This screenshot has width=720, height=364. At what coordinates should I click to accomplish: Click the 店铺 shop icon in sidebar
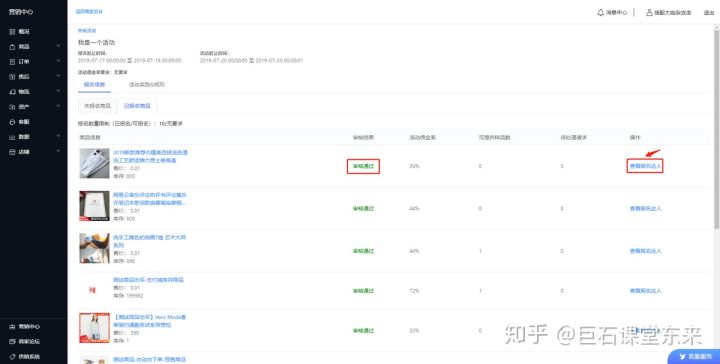(12, 152)
